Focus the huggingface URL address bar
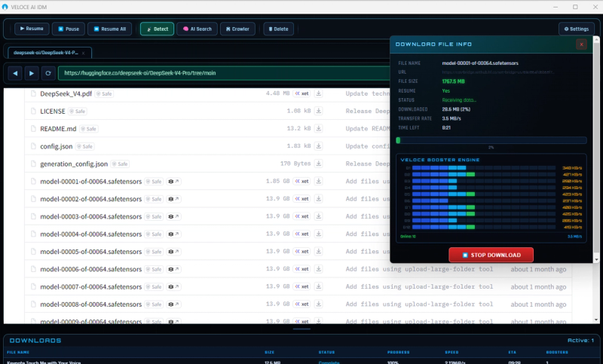Screen dimensions: 603x364 pos(224,73)
